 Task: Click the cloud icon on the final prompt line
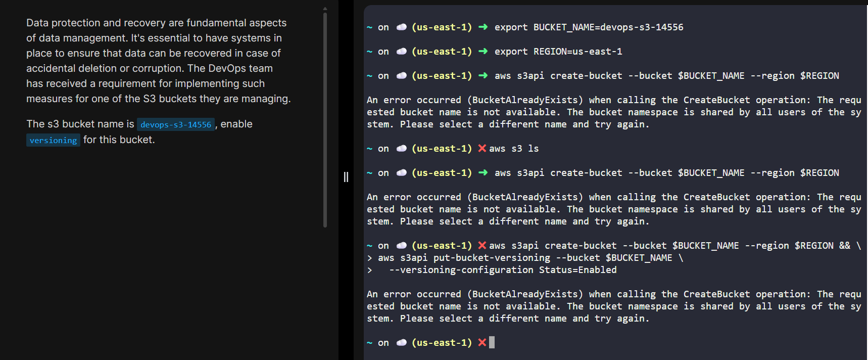click(x=402, y=342)
